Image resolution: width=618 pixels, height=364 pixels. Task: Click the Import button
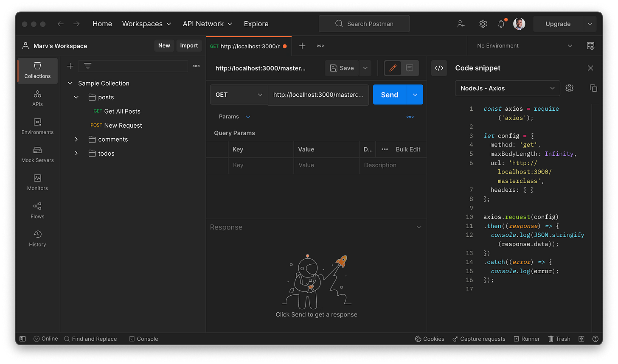(x=189, y=46)
